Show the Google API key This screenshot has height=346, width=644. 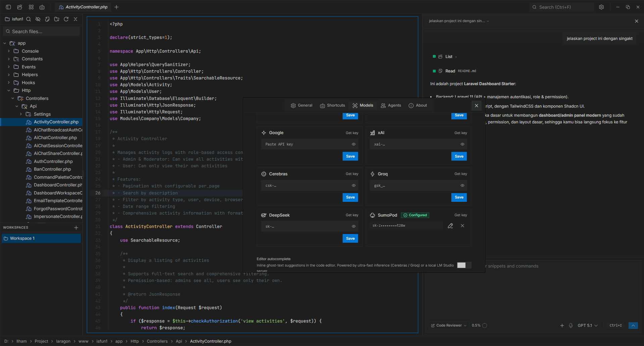(x=354, y=145)
